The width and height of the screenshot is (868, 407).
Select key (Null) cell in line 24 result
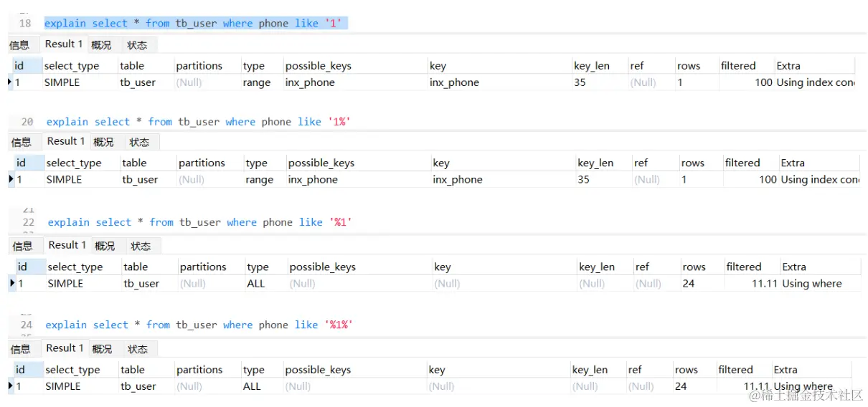coord(441,386)
